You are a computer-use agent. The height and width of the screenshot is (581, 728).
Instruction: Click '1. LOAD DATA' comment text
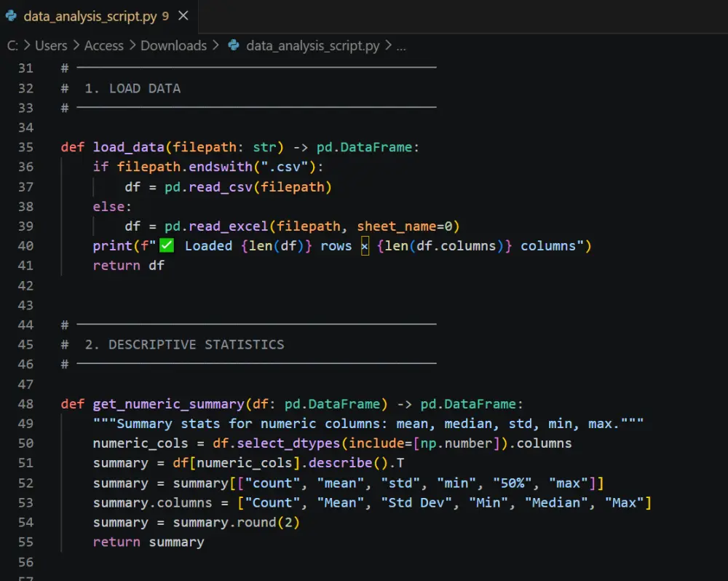click(132, 88)
